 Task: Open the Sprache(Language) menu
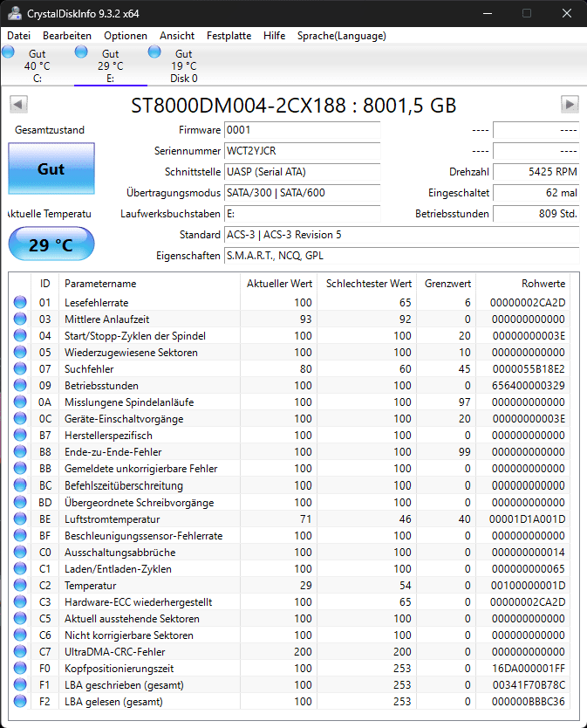pos(342,36)
